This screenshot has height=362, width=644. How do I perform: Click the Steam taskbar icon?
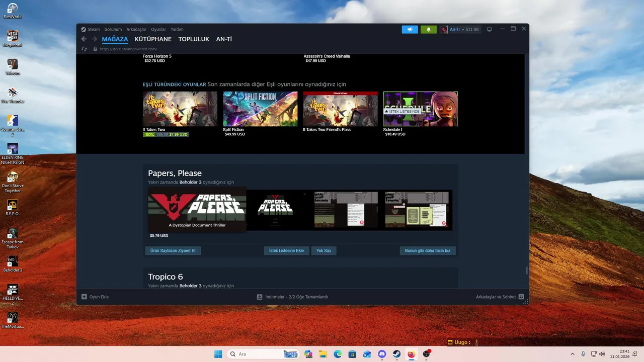pos(396,354)
